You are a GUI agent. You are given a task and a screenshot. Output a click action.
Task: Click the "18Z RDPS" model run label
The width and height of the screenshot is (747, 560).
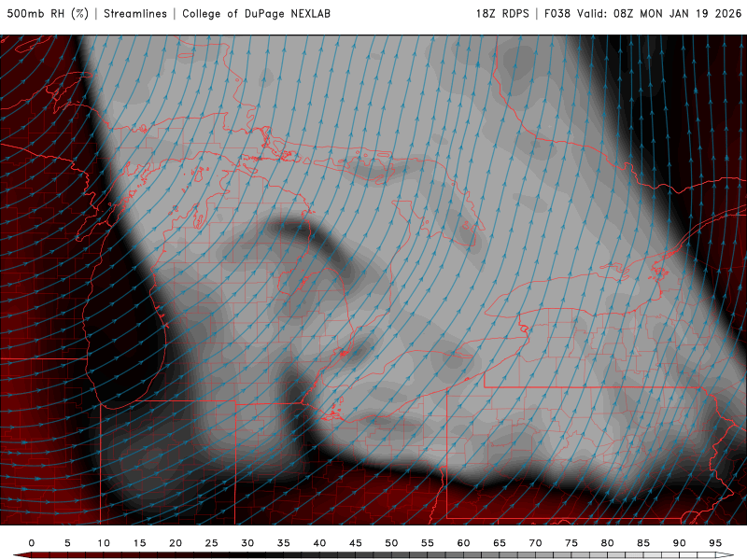tap(502, 14)
